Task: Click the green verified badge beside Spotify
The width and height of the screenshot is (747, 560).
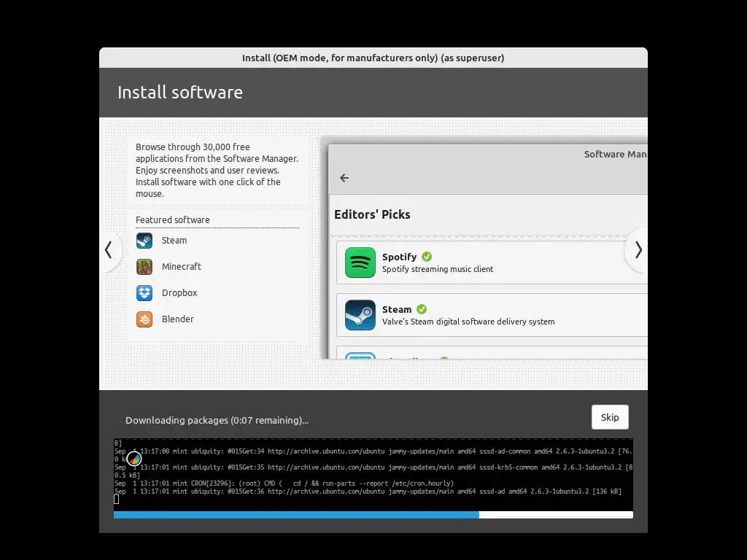Action: coord(427,257)
